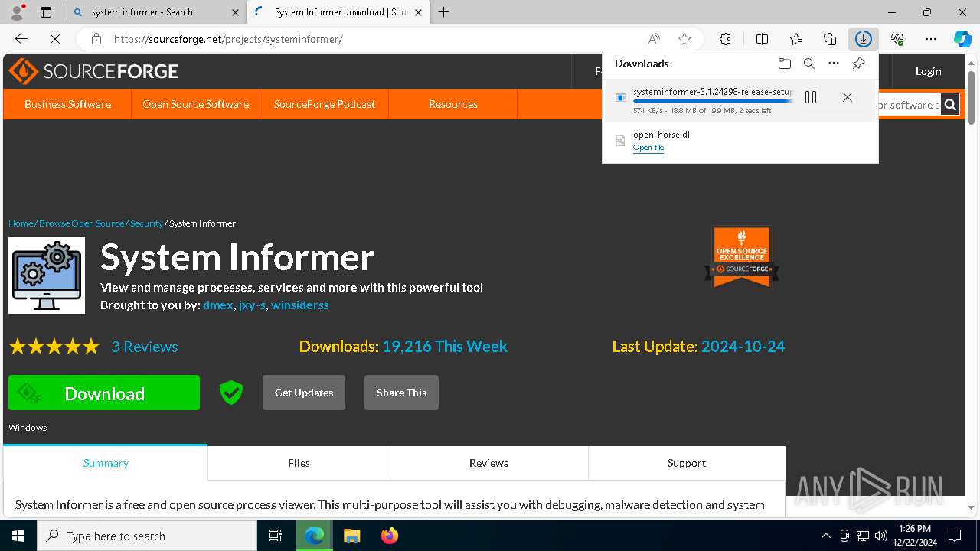Open dmex author link

[x=217, y=305]
